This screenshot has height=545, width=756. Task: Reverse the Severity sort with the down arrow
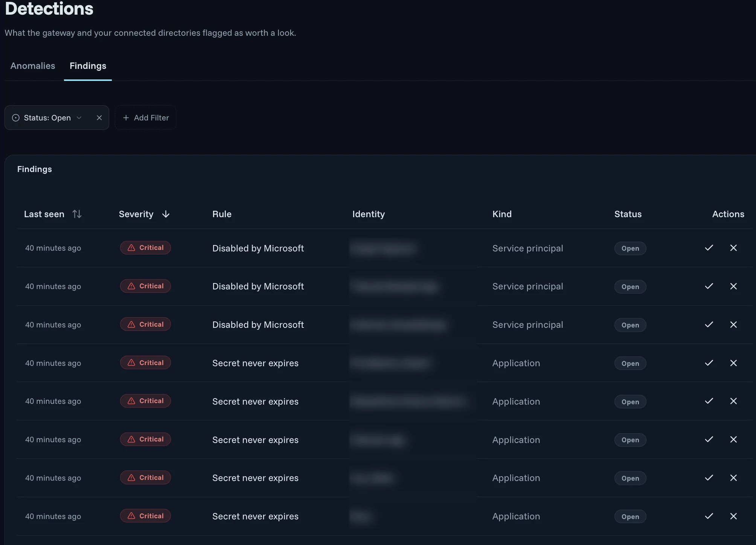[166, 214]
